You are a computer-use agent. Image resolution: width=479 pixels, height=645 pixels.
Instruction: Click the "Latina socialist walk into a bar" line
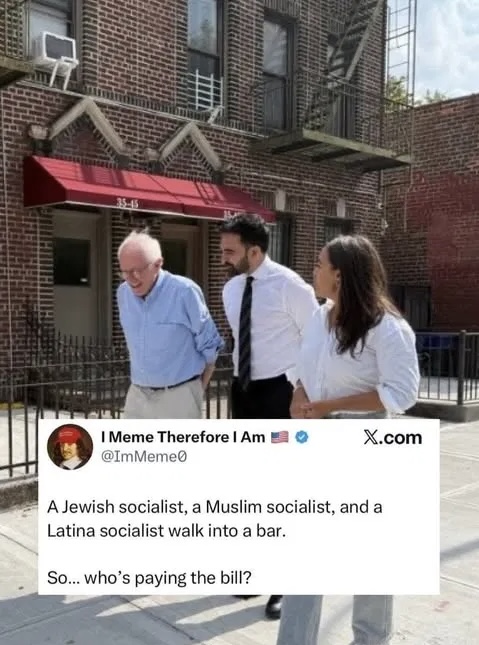[x=166, y=531]
